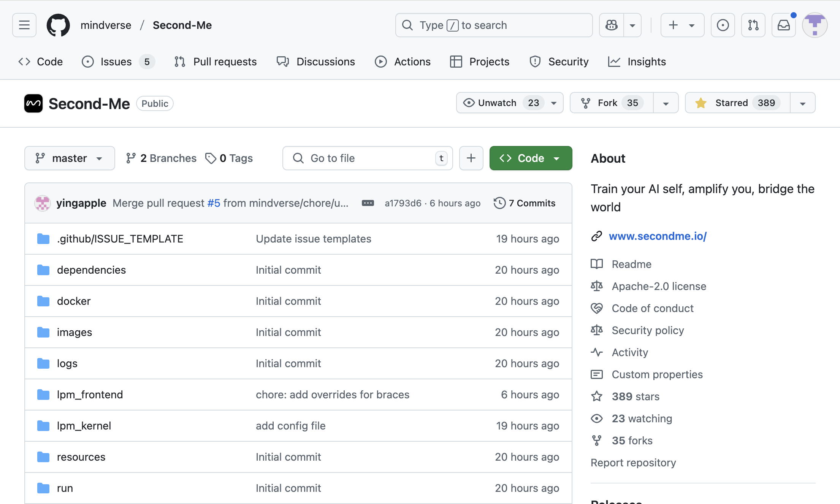This screenshot has width=840, height=504.
Task: Open pull requests icon in header
Action: click(x=753, y=25)
